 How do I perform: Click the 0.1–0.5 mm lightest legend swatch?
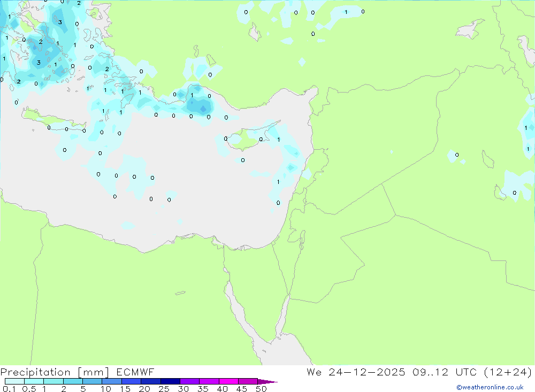click(x=14, y=381)
